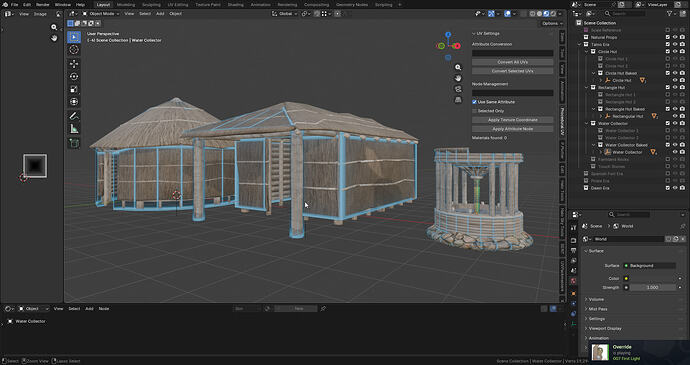Expand the Mist Pass panel
Image resolution: width=690 pixels, height=365 pixels.
pyautogui.click(x=598, y=309)
